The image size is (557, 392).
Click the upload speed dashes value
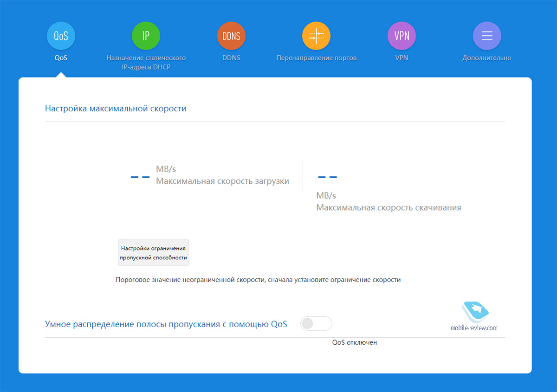(140, 177)
